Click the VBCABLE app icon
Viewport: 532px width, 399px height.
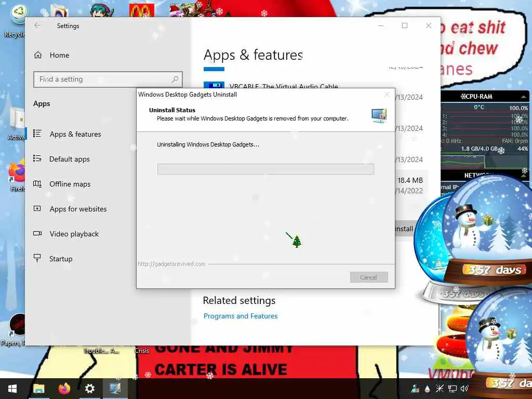point(214,85)
